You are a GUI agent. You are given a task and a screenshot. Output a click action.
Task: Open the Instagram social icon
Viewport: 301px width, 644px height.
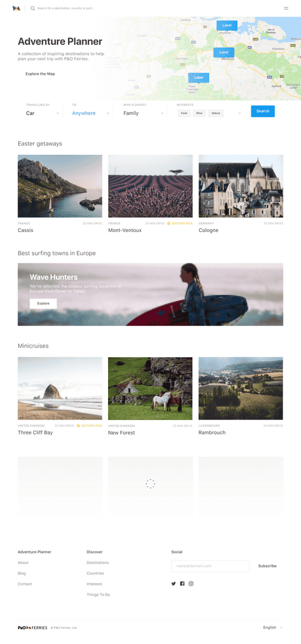pos(191,584)
